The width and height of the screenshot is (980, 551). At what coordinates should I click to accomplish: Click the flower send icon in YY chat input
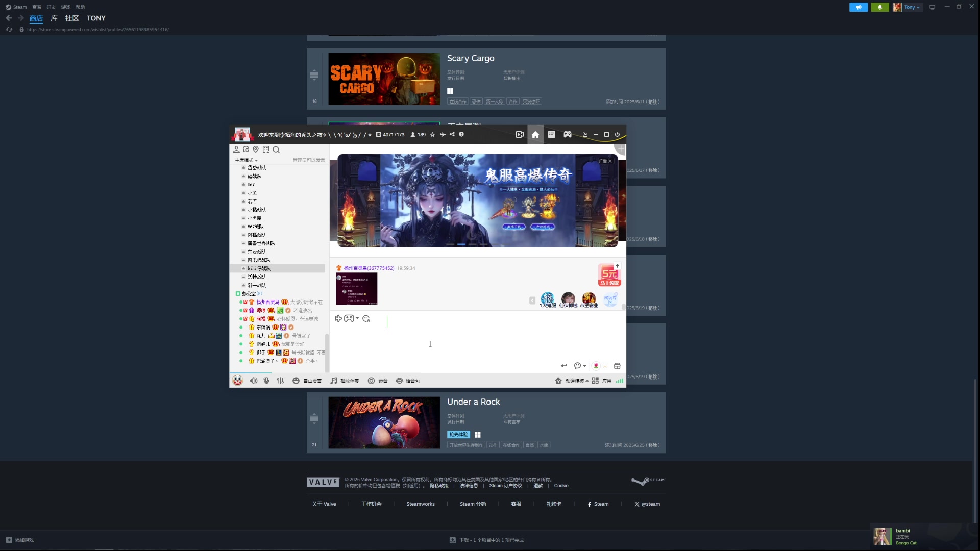596,366
